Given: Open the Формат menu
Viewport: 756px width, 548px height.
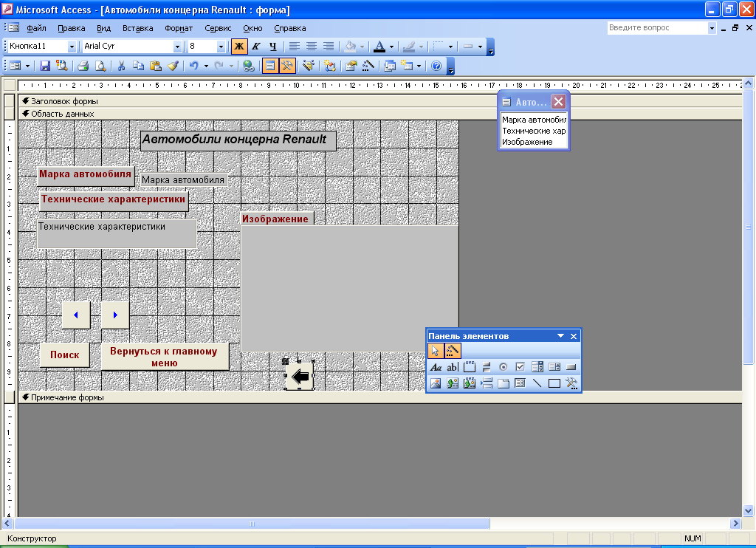Looking at the screenshot, I should coord(179,28).
